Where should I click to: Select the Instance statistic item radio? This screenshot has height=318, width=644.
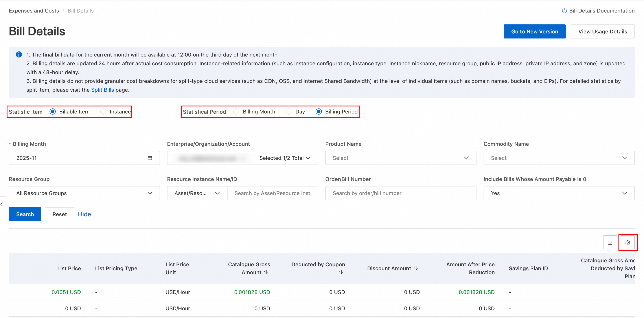103,112
